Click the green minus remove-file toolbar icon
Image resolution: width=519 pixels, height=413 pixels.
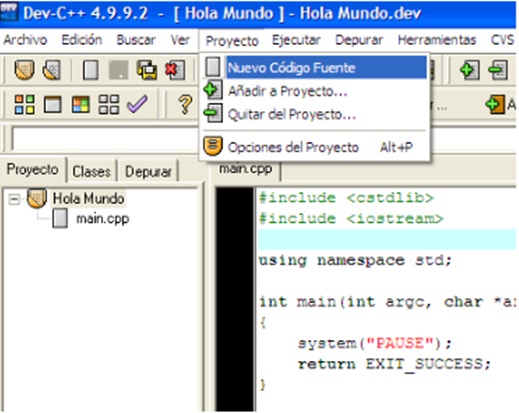click(x=498, y=70)
